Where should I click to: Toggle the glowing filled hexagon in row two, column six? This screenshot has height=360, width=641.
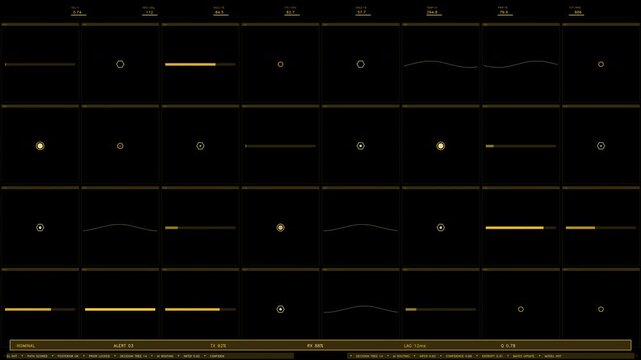coord(441,146)
